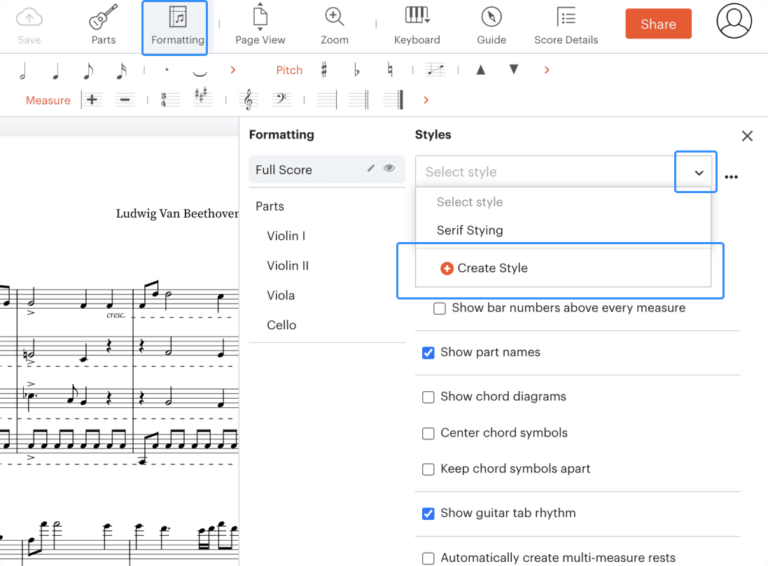This screenshot has height=566, width=768.
Task: Edit Full Score name with pencil
Action: click(371, 168)
